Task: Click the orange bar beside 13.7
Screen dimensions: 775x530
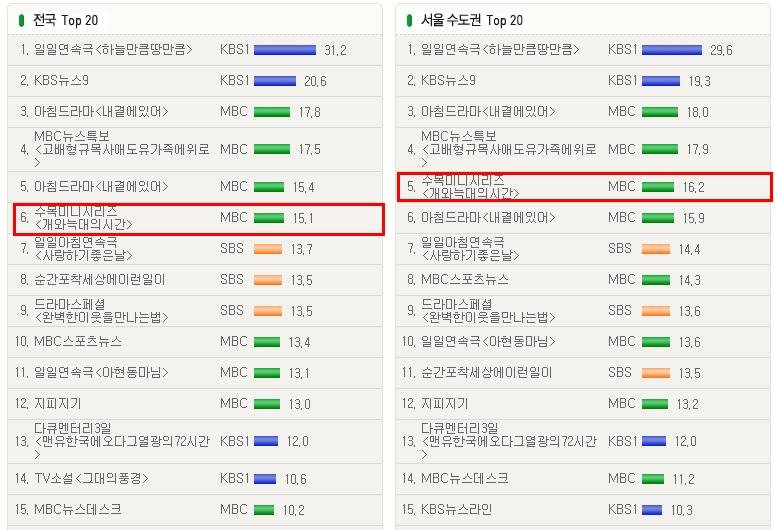Action: pyautogui.click(x=268, y=249)
